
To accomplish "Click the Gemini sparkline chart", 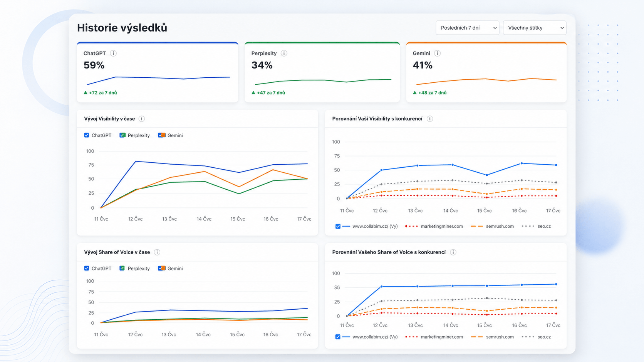I will pos(486,81).
